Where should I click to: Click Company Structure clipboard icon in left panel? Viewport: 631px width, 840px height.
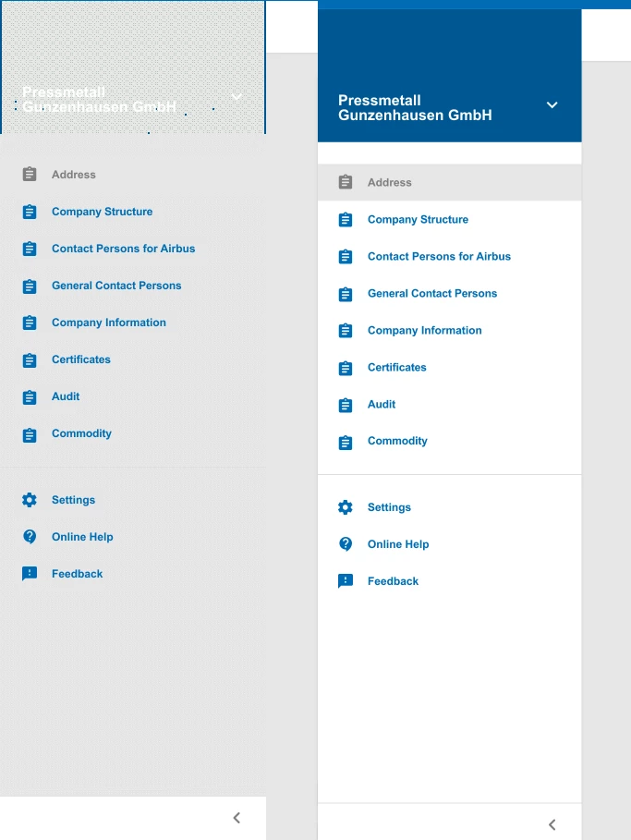point(30,212)
